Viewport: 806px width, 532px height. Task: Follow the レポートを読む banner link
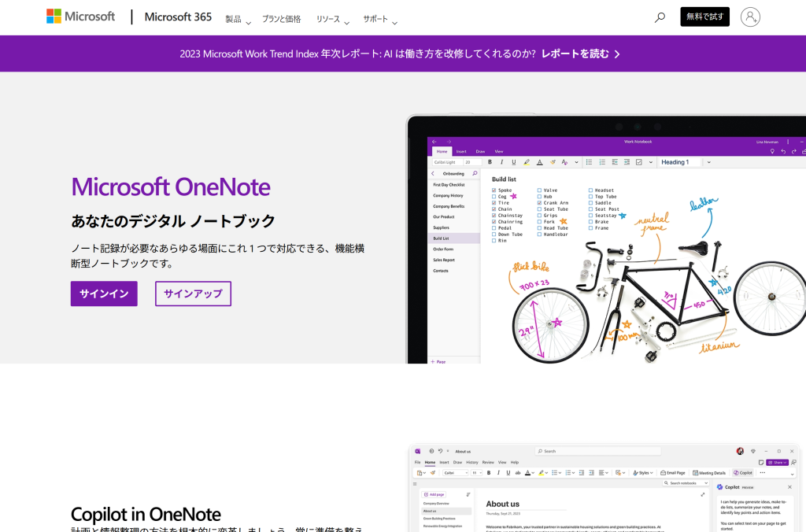click(580, 54)
